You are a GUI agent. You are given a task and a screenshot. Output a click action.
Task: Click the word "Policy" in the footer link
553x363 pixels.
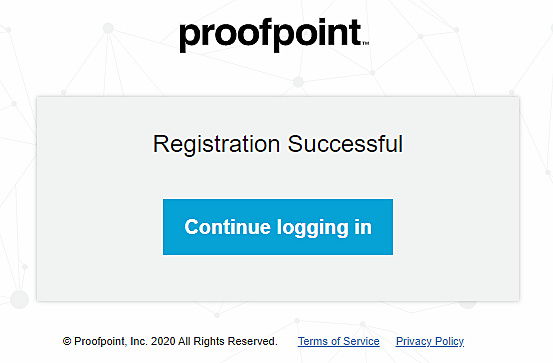point(449,341)
